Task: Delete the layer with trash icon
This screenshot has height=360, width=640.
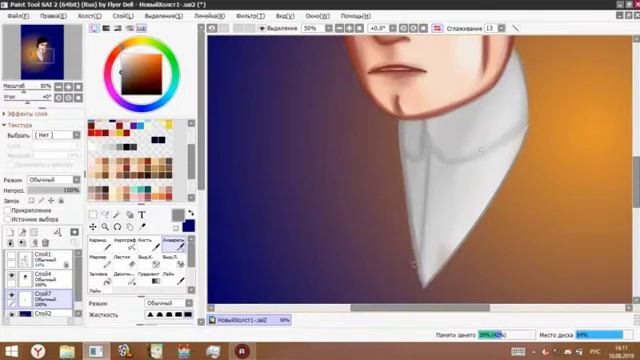Action: pos(45,243)
